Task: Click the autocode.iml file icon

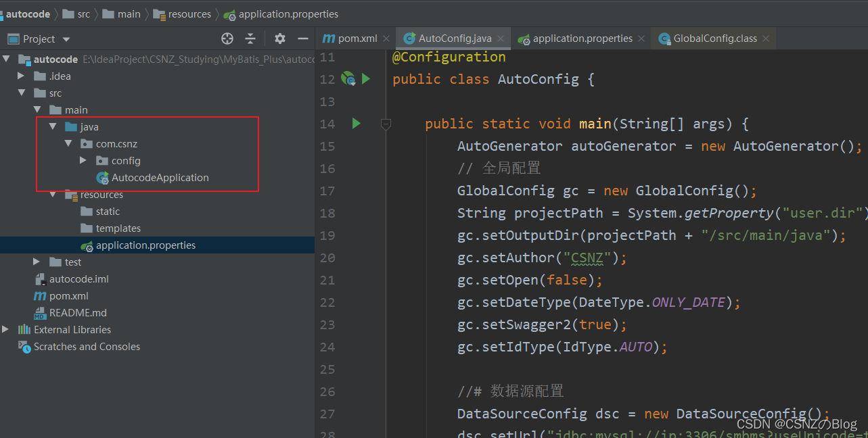Action: click(x=40, y=279)
